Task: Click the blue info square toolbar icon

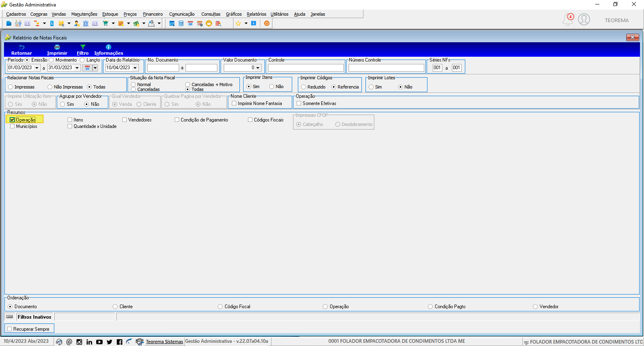Action: point(254,23)
